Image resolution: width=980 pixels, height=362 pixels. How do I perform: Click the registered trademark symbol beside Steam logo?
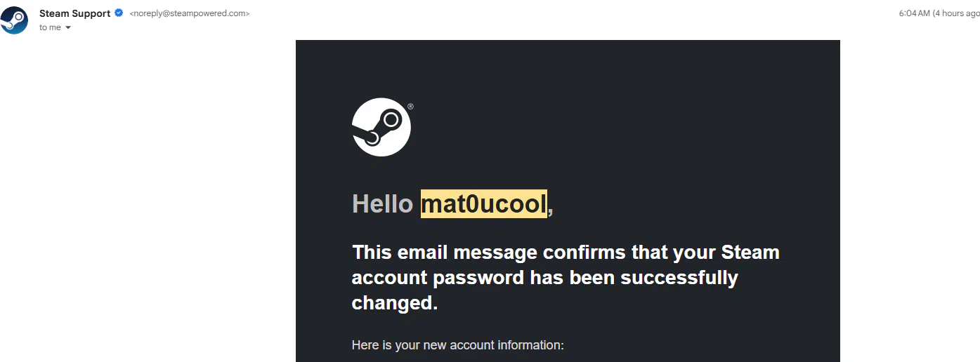tap(410, 107)
